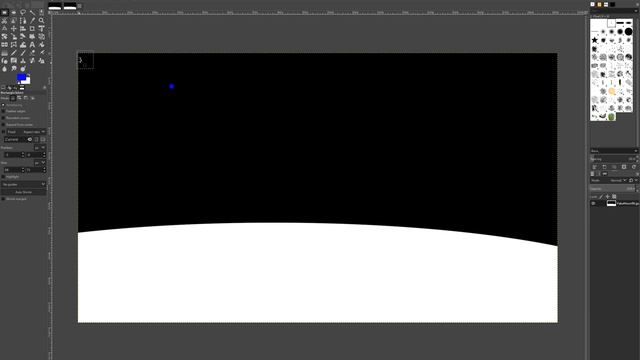Choose the black star brush
The width and height of the screenshot is (640, 360).
coord(594,40)
